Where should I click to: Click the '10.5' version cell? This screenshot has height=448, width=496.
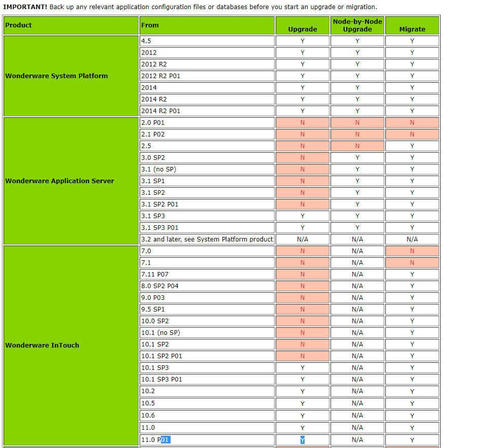(x=207, y=403)
